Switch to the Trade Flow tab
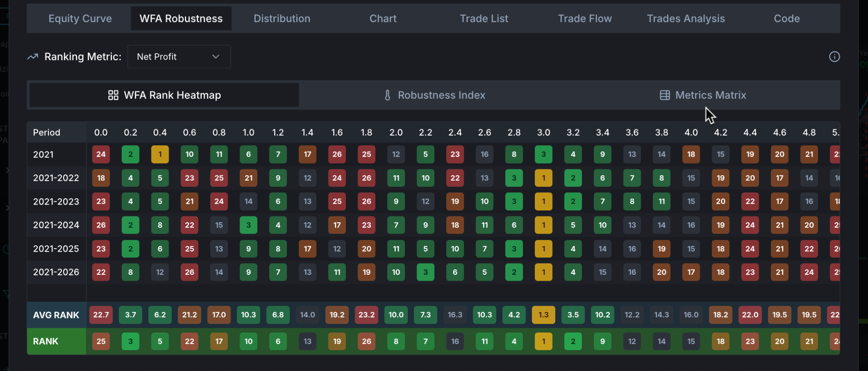The height and width of the screenshot is (371, 868). [585, 19]
